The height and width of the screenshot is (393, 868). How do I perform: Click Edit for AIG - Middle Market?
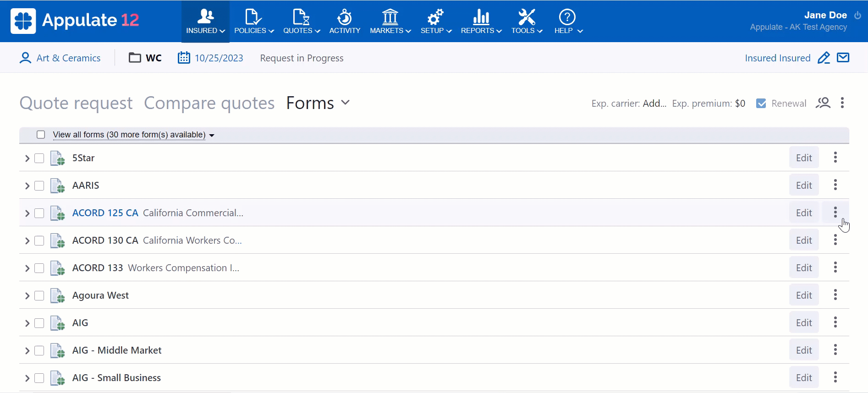[804, 350]
